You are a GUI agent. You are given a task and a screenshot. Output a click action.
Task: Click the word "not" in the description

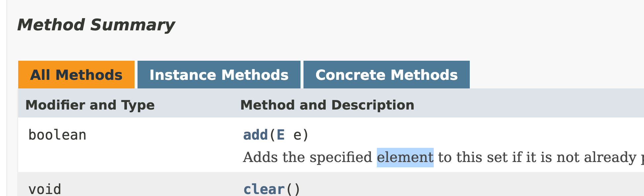(568, 157)
